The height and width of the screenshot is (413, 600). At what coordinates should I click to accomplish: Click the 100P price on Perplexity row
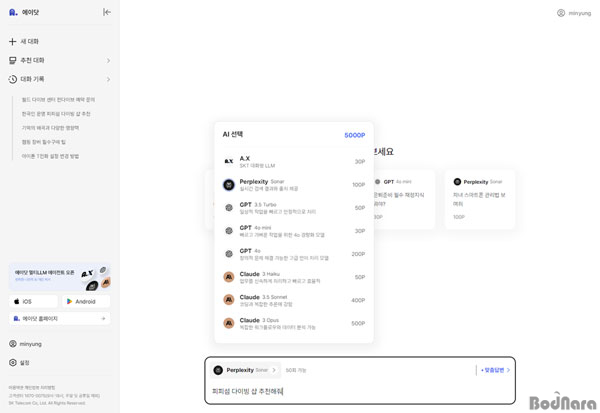click(359, 185)
